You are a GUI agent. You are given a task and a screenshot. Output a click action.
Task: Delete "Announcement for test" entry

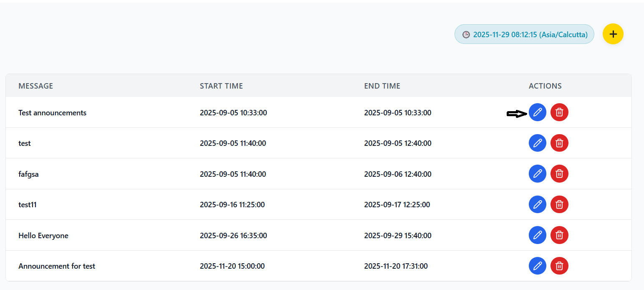(x=559, y=266)
